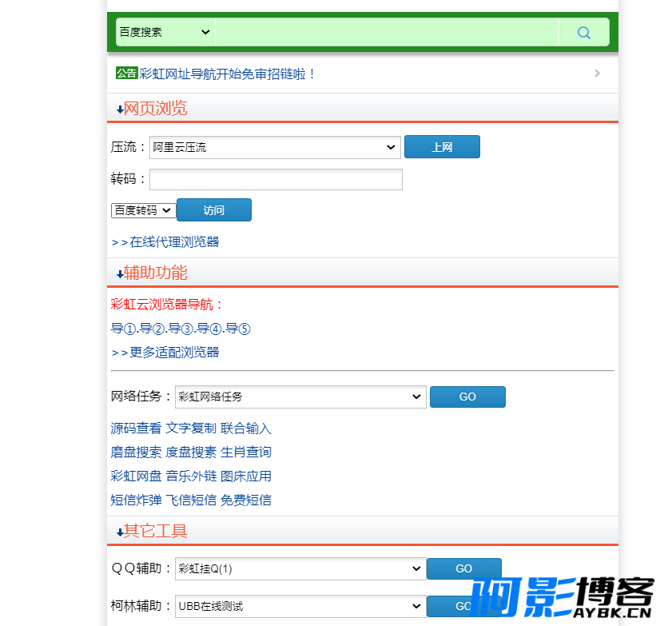Click the magnifier search icon
The width and height of the screenshot is (672, 626).
point(584,32)
